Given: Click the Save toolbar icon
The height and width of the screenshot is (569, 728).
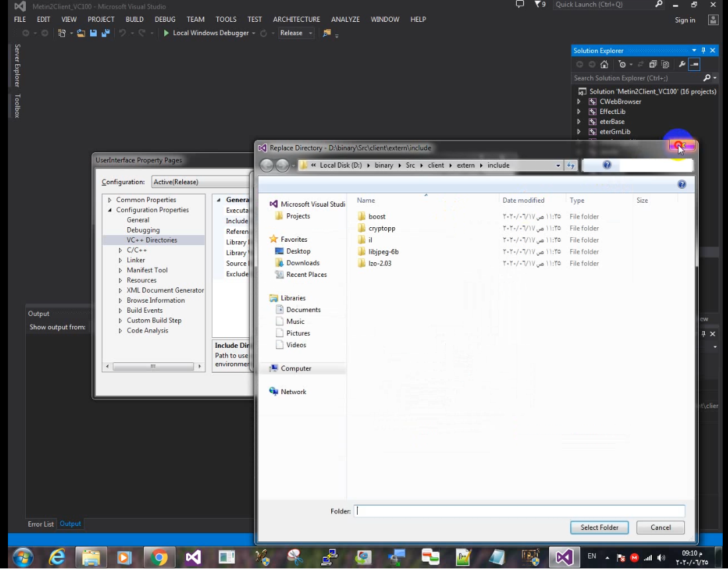Looking at the screenshot, I should 93,33.
